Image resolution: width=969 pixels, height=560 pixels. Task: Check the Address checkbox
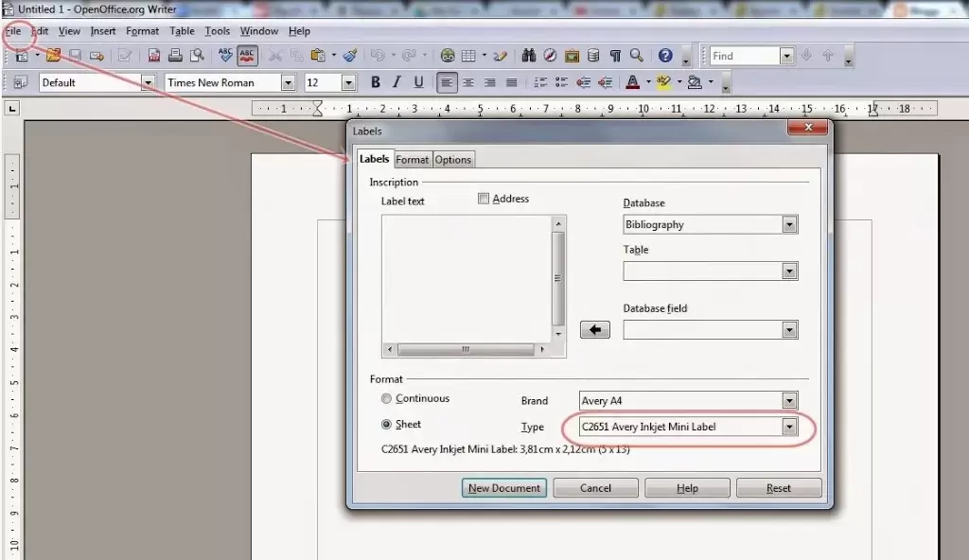(x=484, y=199)
